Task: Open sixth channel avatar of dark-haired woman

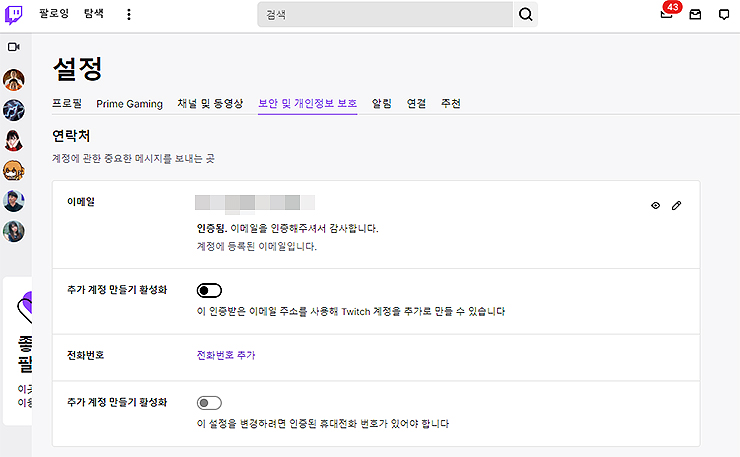Action: click(x=14, y=231)
